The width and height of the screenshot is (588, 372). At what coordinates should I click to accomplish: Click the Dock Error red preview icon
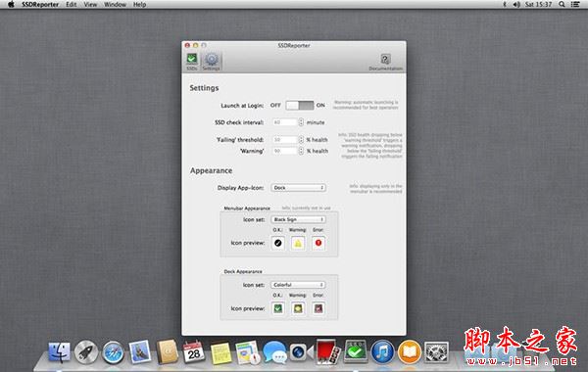(318, 308)
